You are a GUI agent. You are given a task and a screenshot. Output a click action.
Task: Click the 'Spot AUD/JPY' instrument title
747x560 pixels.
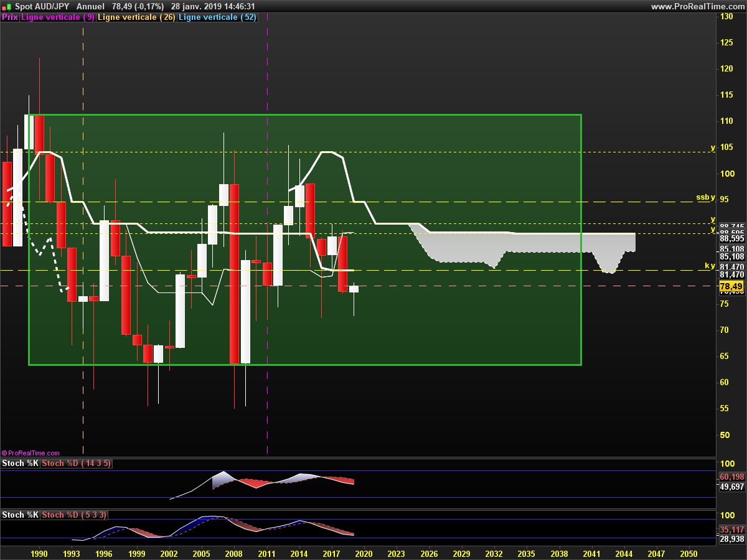[42, 6]
